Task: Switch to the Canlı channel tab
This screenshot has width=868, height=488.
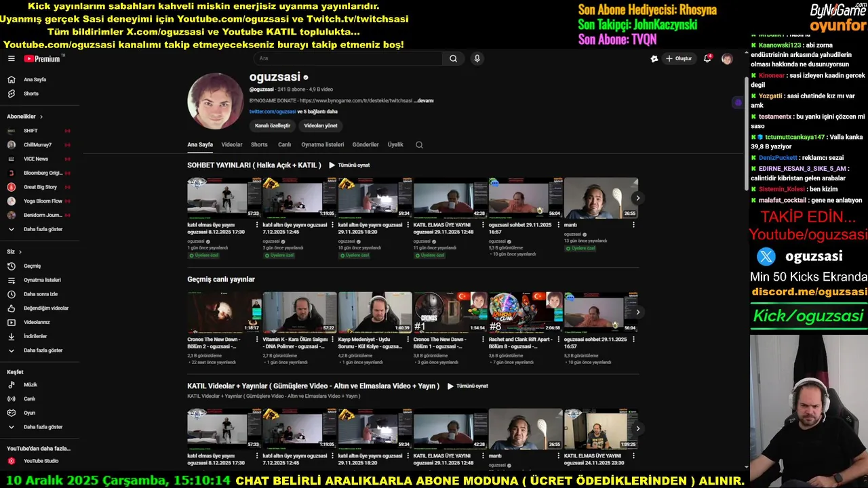Action: pos(284,144)
